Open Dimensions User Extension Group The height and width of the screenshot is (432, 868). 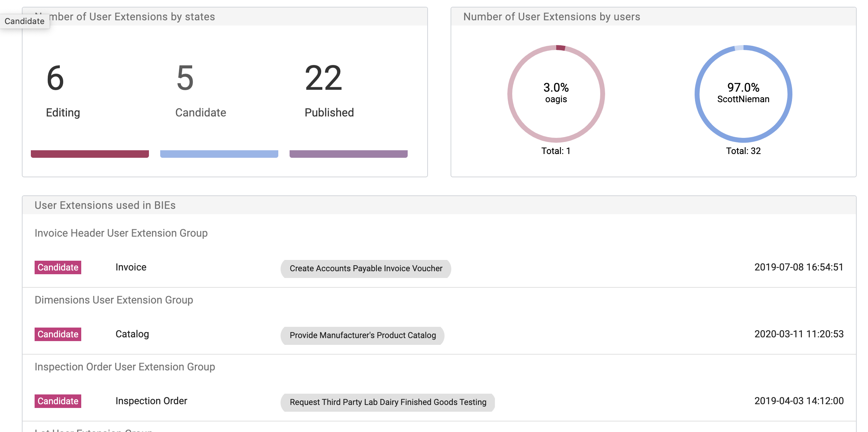click(x=114, y=300)
